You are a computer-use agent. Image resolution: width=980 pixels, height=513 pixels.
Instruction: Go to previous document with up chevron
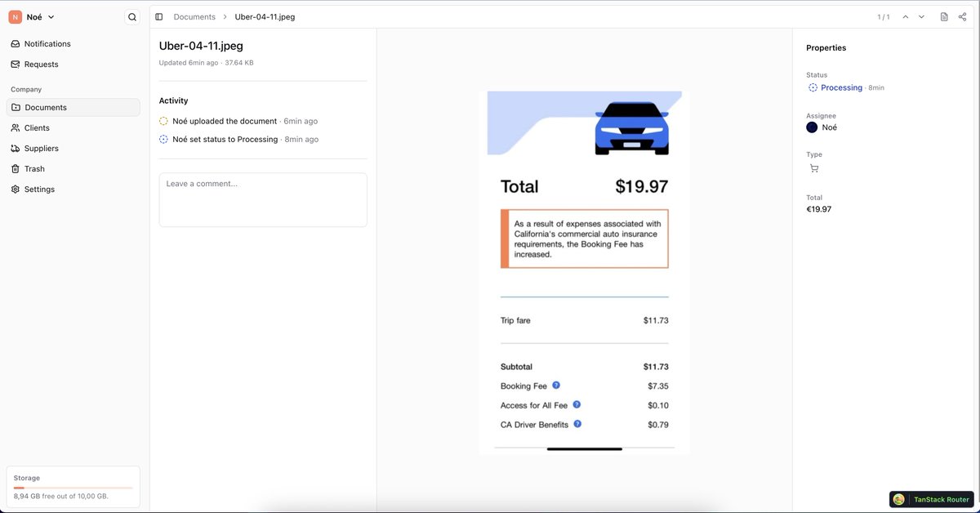pyautogui.click(x=905, y=16)
